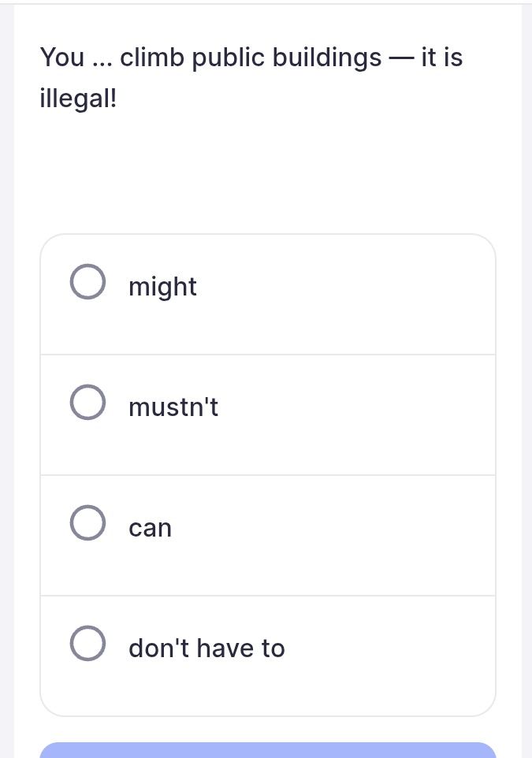Viewport: 532px width, 758px height.
Task: Click the dash before "it is"
Action: (401, 59)
